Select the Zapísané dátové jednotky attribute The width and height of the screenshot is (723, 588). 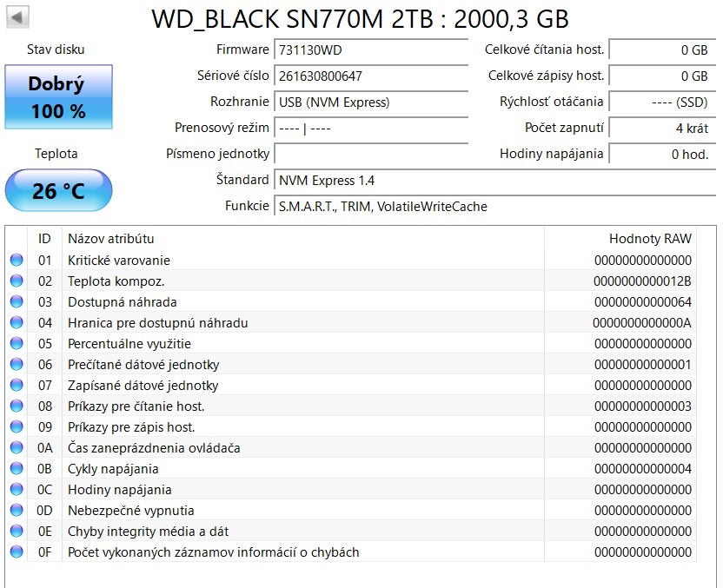[x=143, y=386]
